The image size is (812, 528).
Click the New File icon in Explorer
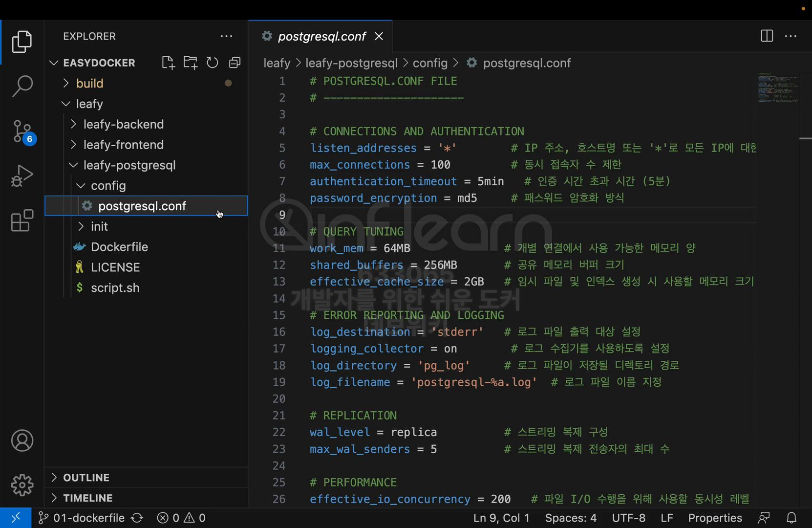click(168, 63)
